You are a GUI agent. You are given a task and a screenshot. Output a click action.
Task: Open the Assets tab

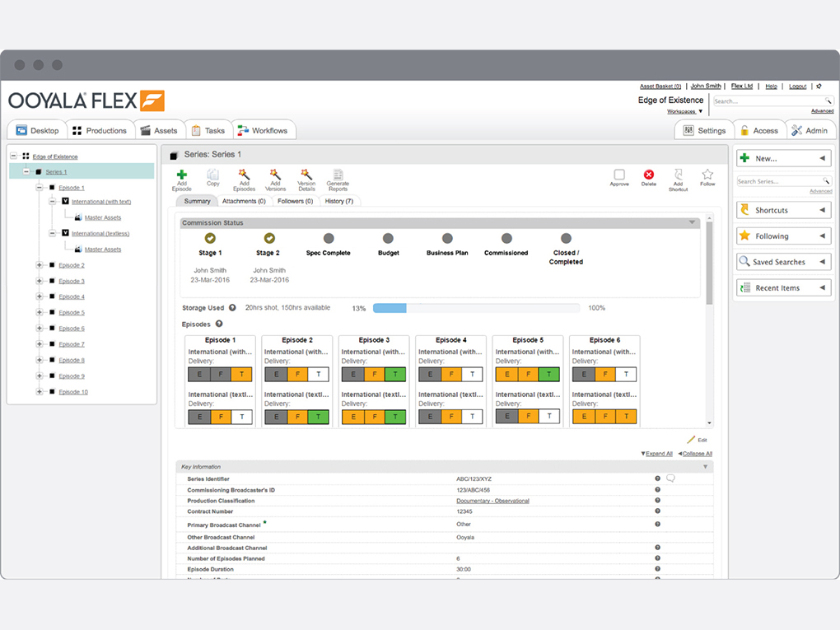tap(159, 130)
